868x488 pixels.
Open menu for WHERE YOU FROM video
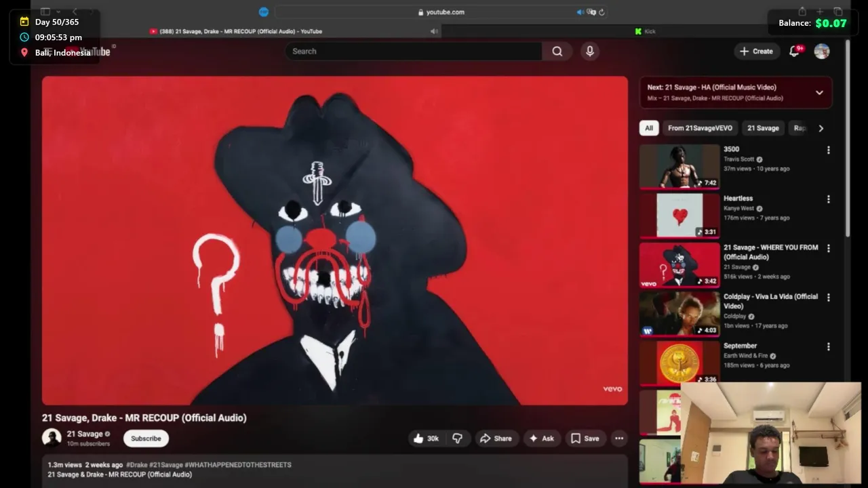(x=828, y=248)
